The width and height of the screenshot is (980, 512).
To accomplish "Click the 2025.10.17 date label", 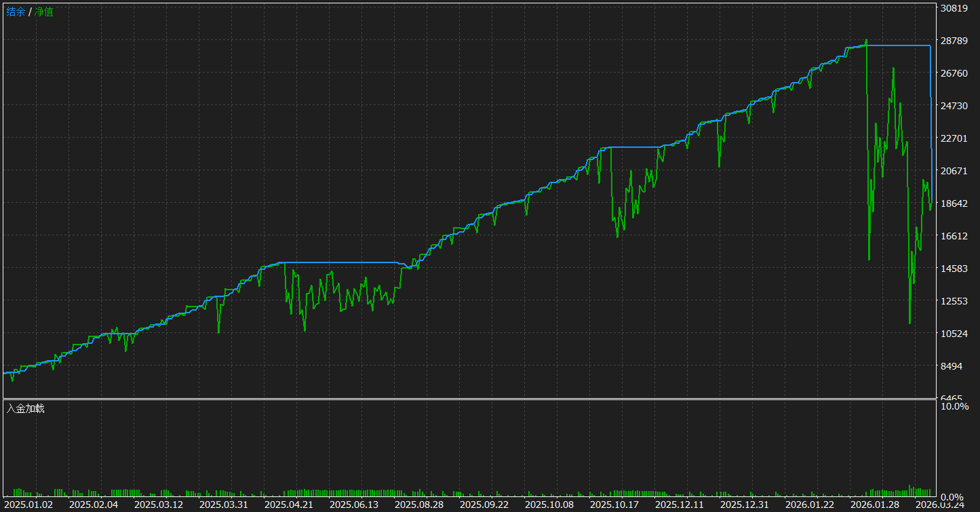I will click(614, 505).
